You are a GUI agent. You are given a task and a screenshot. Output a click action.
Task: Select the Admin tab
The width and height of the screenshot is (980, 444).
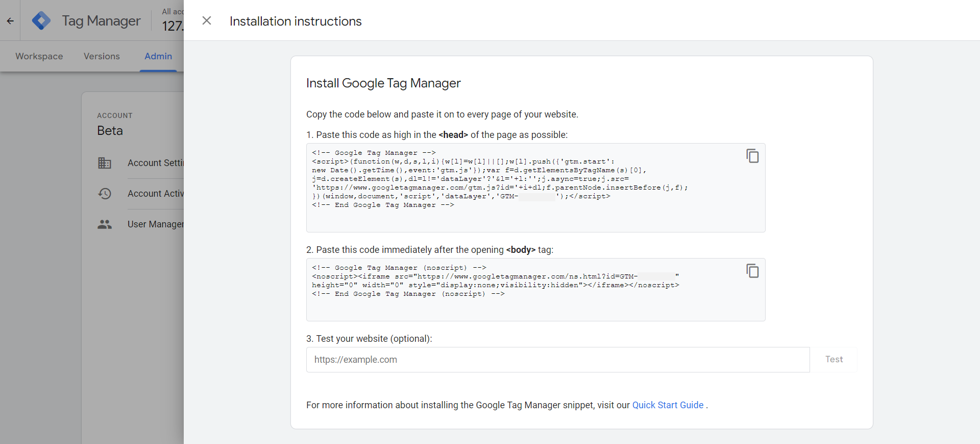point(158,56)
